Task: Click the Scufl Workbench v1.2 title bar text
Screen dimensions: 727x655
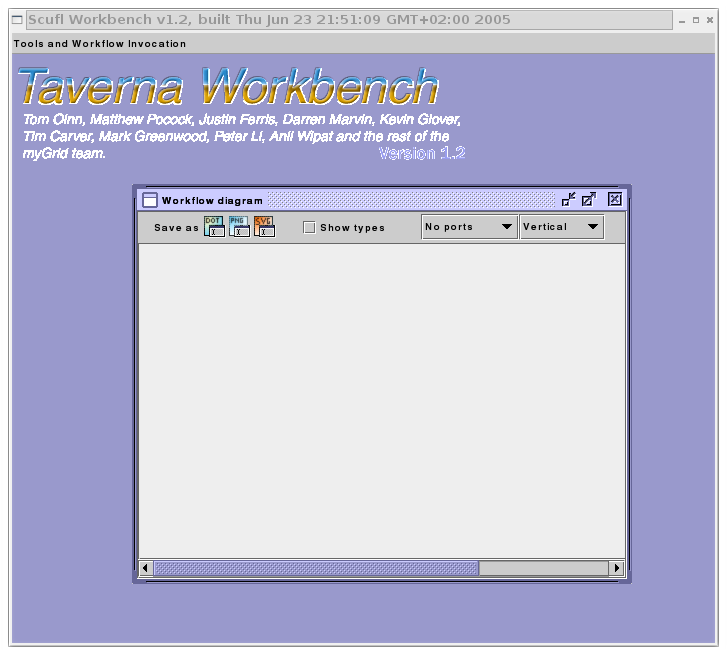Action: coord(269,19)
